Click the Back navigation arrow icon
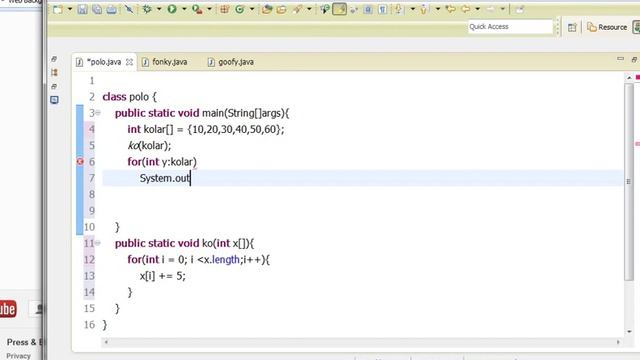Viewport: 640px width, 360px height. pyautogui.click(x=465, y=9)
